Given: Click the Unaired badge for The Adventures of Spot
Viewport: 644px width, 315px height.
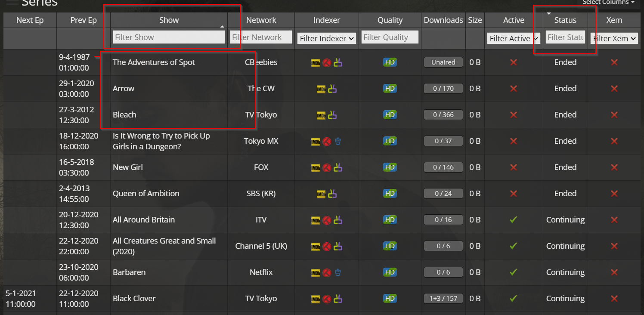Looking at the screenshot, I should (x=443, y=62).
